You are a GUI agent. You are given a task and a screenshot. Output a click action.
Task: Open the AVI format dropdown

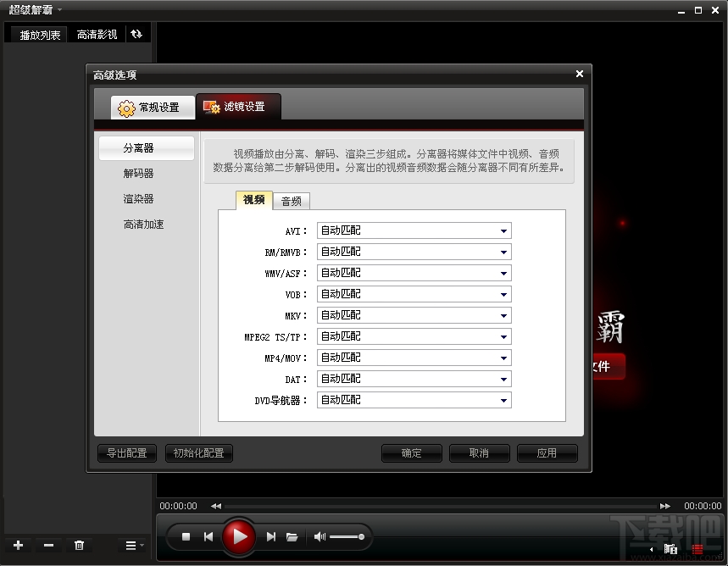pos(504,230)
